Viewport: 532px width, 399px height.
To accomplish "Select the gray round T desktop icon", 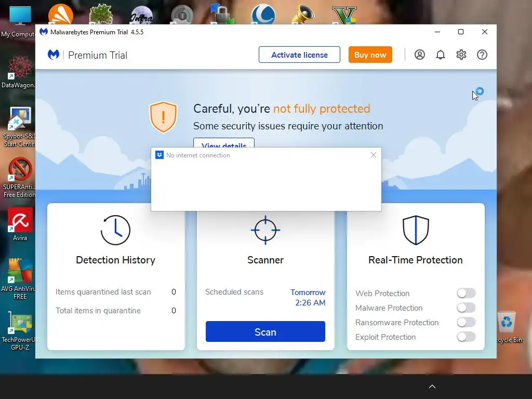I will (182, 15).
